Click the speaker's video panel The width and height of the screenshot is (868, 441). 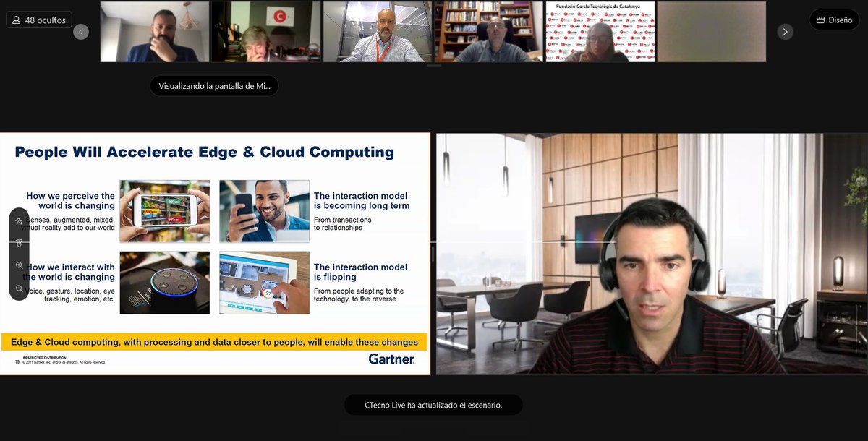click(651, 254)
